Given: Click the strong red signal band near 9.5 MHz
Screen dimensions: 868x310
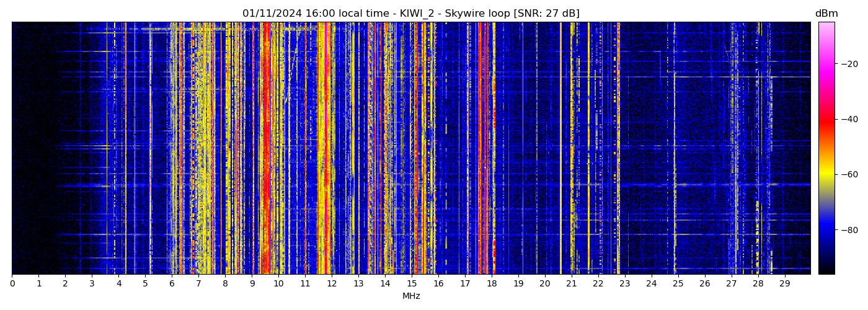Looking at the screenshot, I should [x=266, y=149].
